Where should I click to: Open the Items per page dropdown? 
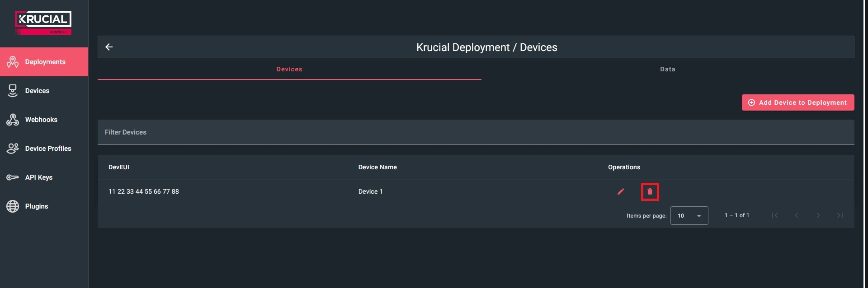coord(689,216)
